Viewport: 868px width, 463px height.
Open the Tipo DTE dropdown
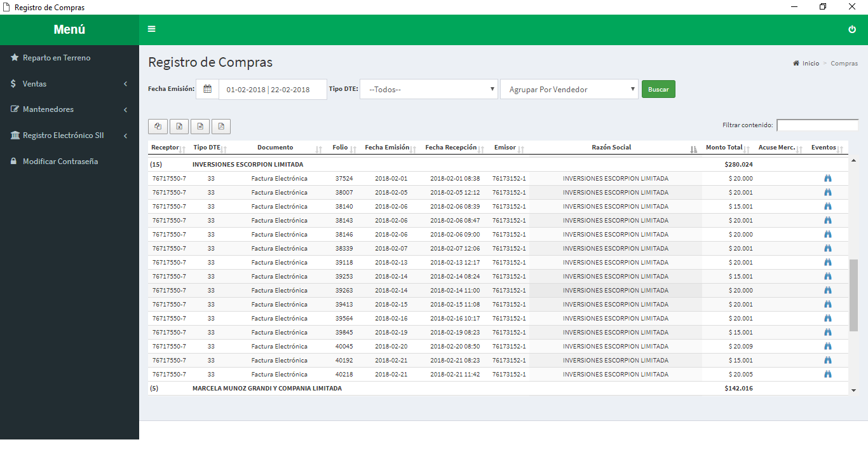[x=429, y=89]
